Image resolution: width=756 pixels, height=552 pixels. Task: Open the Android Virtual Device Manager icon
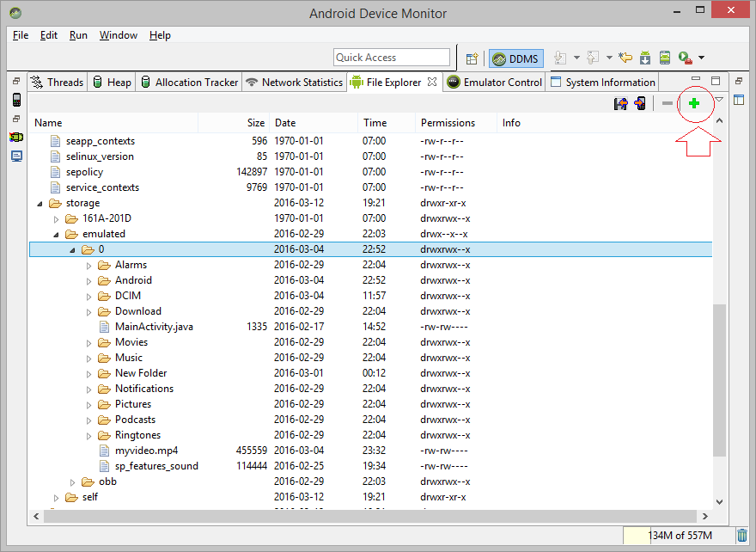pyautogui.click(x=665, y=58)
